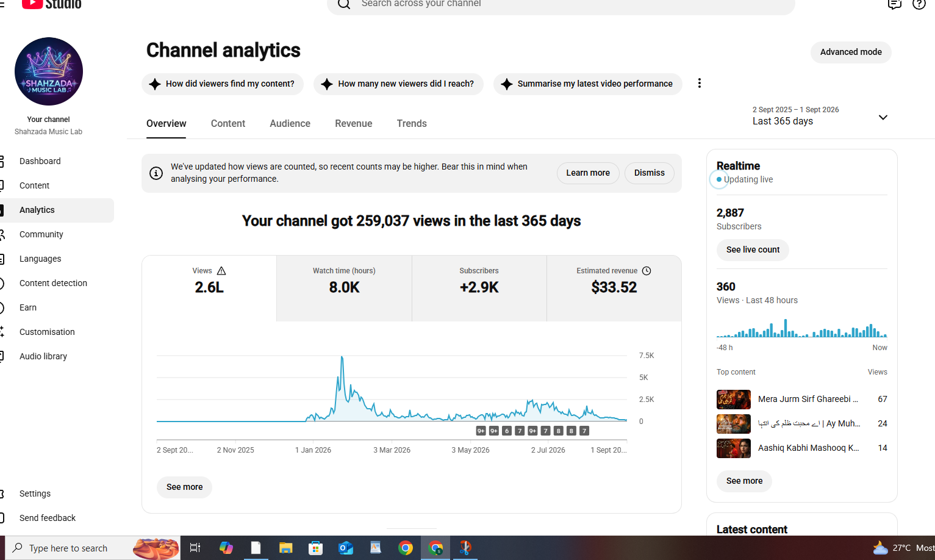
Task: Launch Copilot from the taskbar
Action: 226,548
